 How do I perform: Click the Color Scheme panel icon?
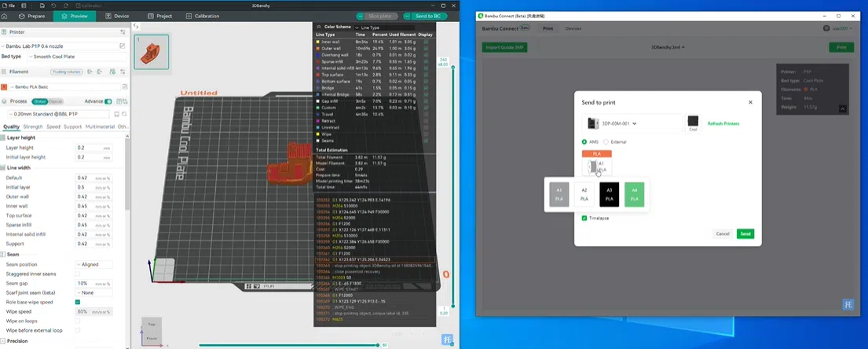pos(319,27)
